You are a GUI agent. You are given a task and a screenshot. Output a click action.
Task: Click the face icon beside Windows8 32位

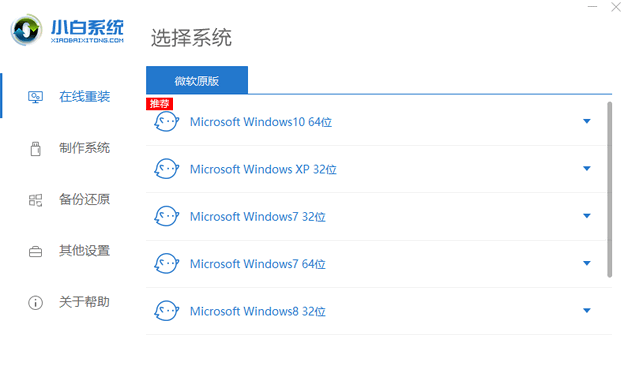click(166, 311)
